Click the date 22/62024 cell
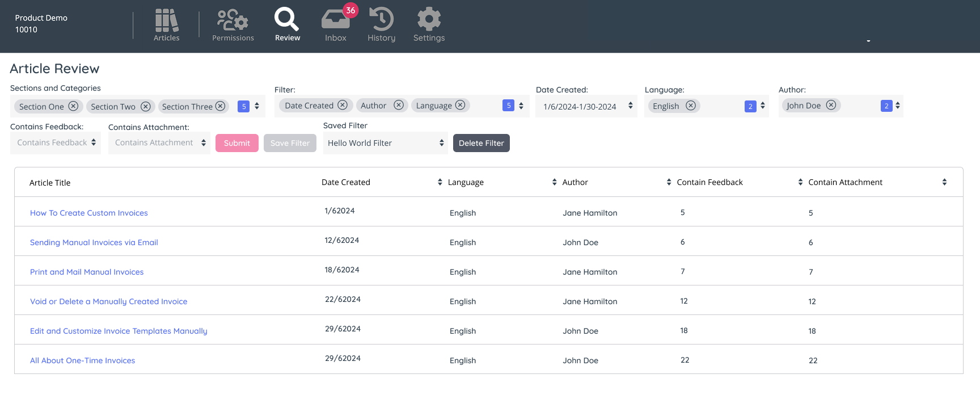The height and width of the screenshot is (399, 980). pos(343,299)
